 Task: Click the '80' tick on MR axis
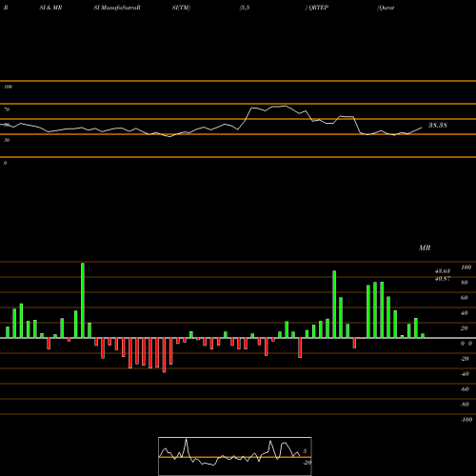pyautogui.click(x=465, y=283)
